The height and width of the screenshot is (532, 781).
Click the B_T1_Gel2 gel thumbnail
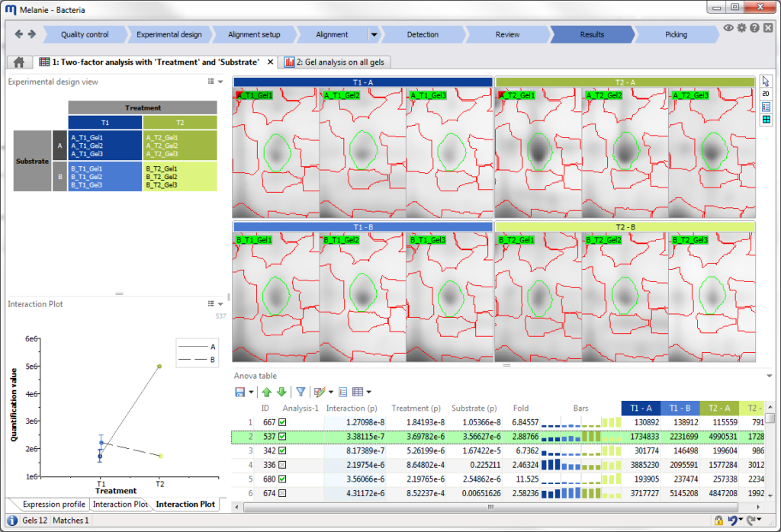[362, 297]
